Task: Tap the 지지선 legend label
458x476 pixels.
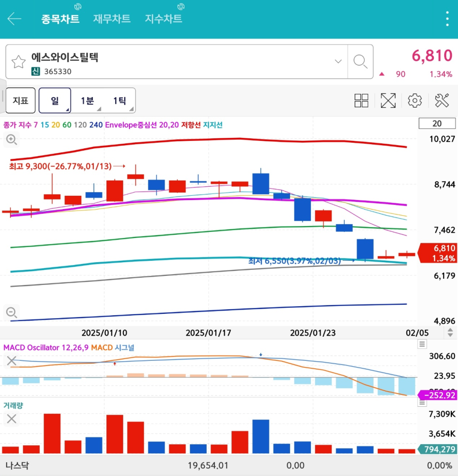Action: [x=213, y=125]
